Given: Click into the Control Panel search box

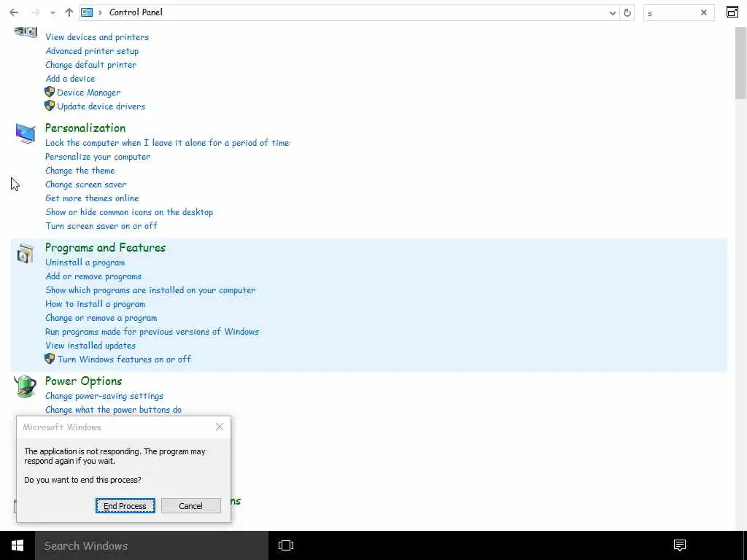Looking at the screenshot, I should click(x=671, y=13).
